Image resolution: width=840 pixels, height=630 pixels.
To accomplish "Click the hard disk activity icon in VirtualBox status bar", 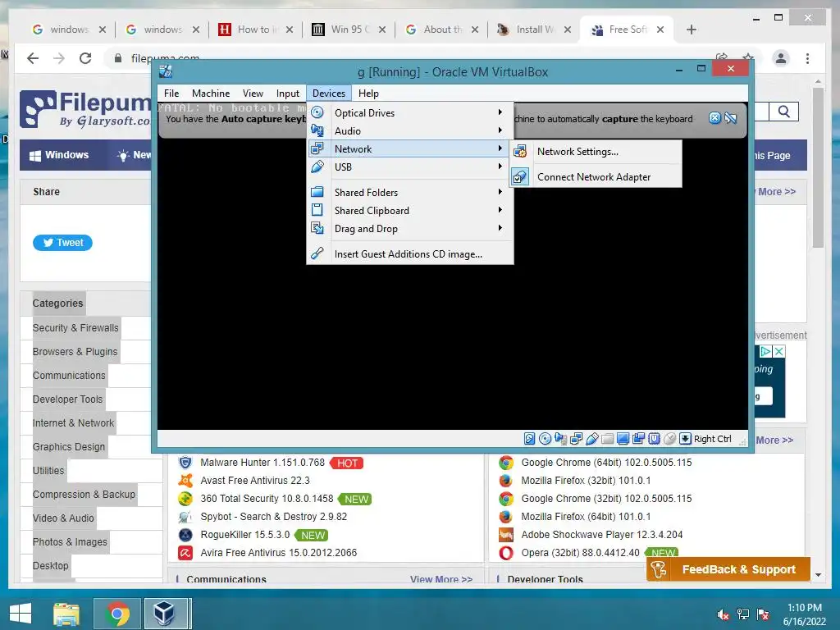I will pos(529,439).
